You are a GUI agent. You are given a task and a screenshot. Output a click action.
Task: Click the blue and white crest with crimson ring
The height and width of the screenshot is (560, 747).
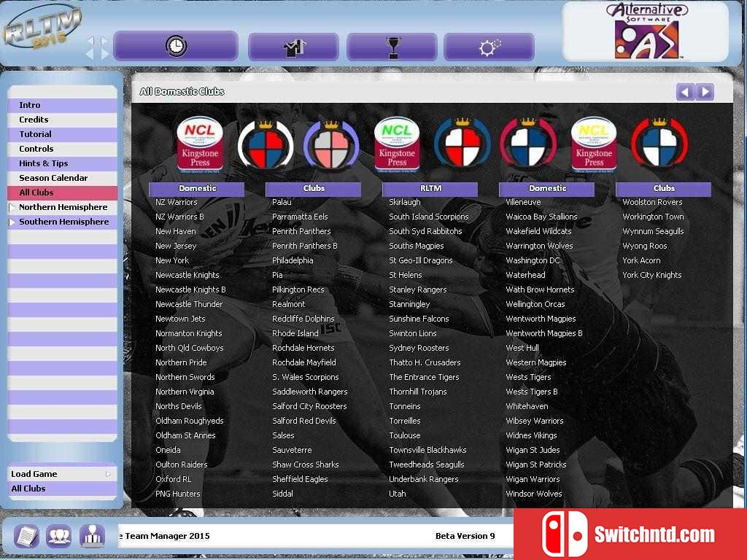point(528,145)
